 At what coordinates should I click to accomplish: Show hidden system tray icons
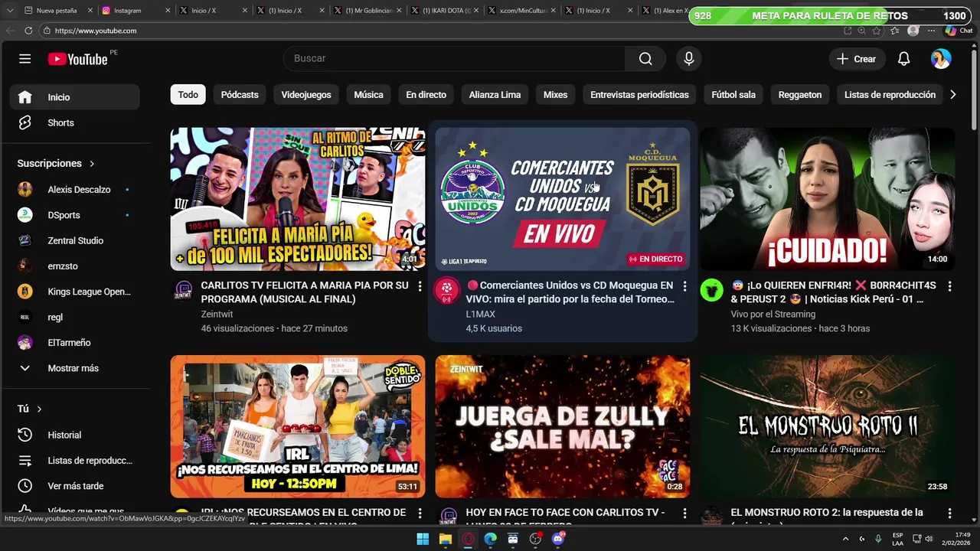point(845,539)
